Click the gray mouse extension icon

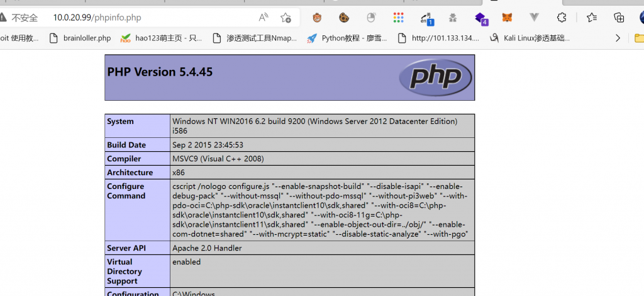pyautogui.click(x=371, y=18)
